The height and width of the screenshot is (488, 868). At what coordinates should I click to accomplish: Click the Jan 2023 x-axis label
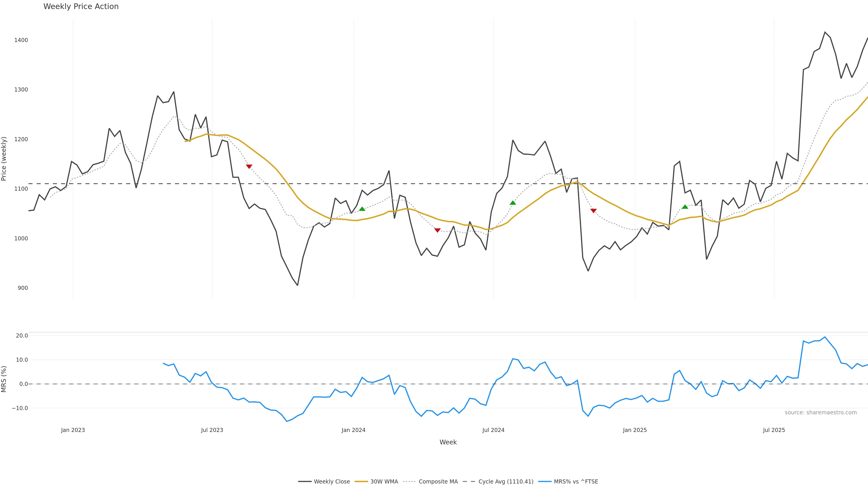(73, 430)
